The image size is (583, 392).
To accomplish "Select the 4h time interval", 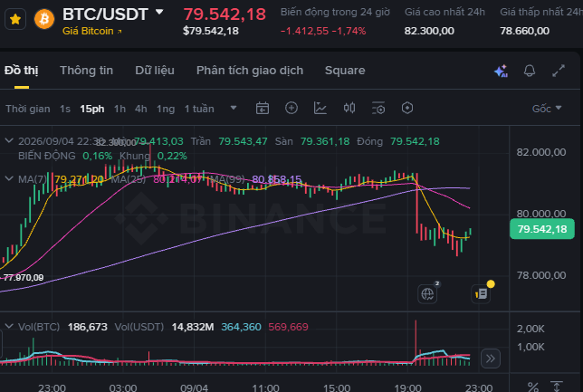I will pyautogui.click(x=141, y=109).
